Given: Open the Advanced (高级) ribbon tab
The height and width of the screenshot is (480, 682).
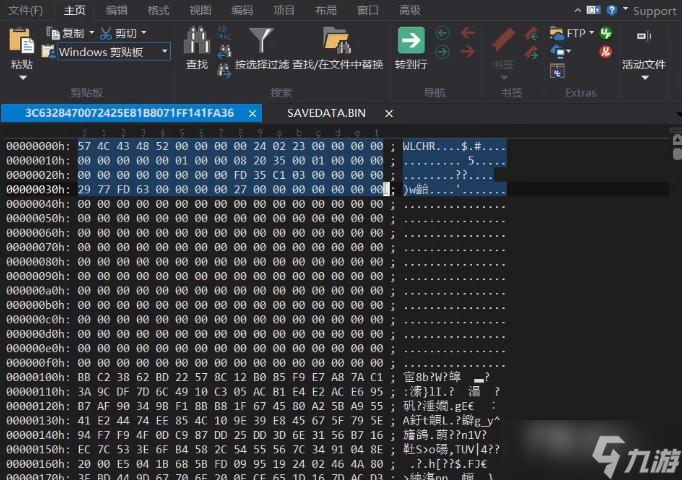Looking at the screenshot, I should point(410,10).
